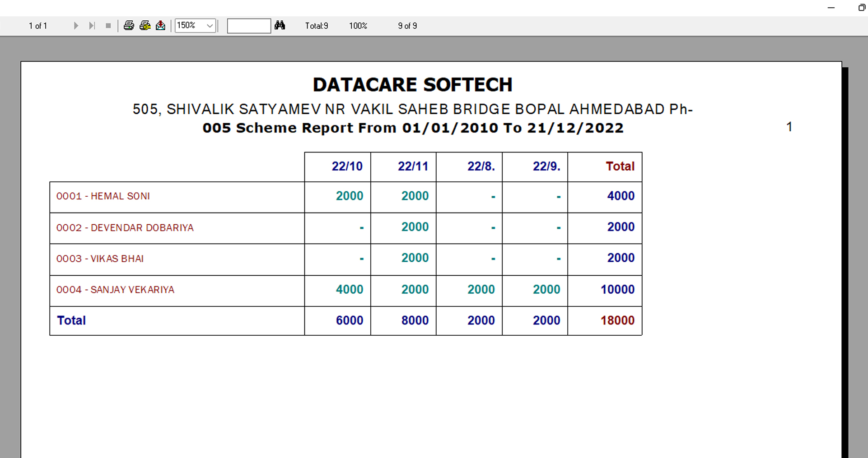The height and width of the screenshot is (458, 868).
Task: Click the stop loading square icon
Action: click(108, 26)
